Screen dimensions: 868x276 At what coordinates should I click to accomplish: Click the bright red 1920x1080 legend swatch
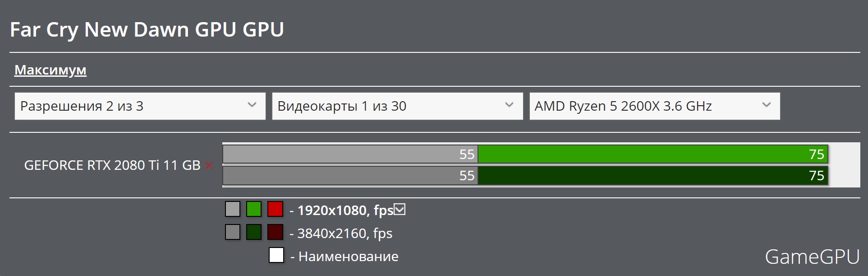[275, 209]
